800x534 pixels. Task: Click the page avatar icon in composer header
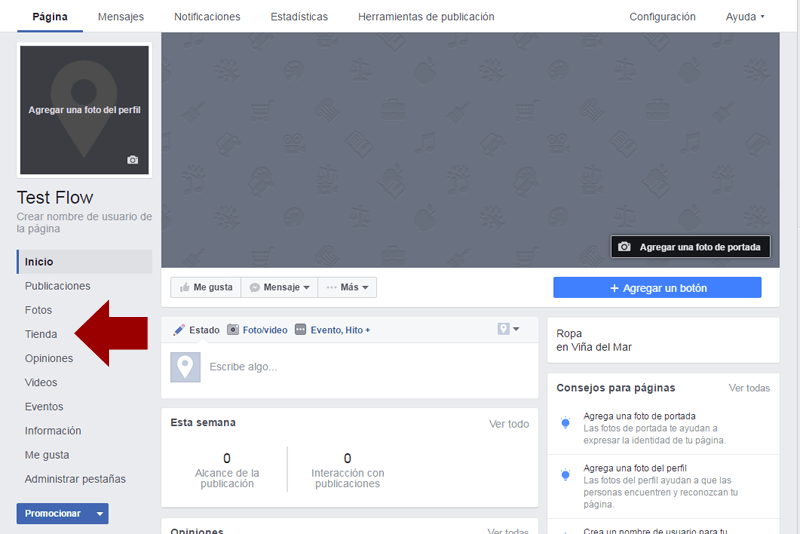(503, 329)
